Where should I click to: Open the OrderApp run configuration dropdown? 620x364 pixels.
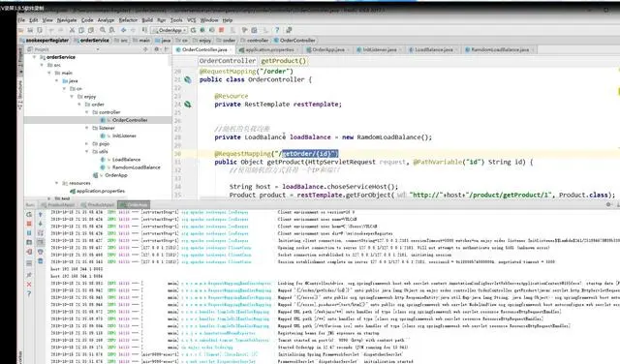pyautogui.click(x=170, y=30)
